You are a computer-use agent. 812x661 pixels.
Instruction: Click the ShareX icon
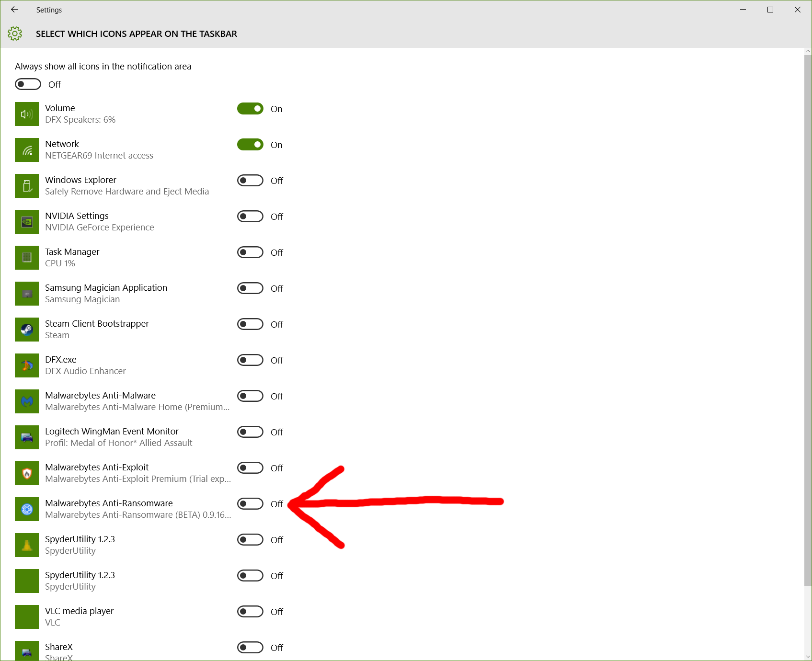[27, 651]
